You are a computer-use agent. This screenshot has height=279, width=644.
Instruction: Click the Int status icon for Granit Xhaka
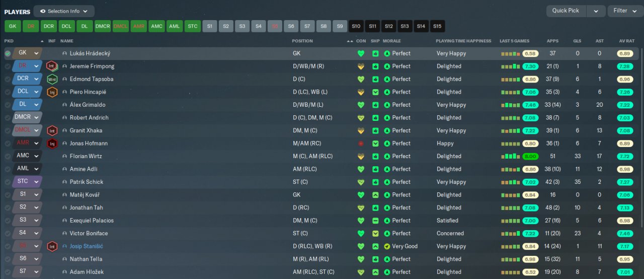pyautogui.click(x=52, y=130)
